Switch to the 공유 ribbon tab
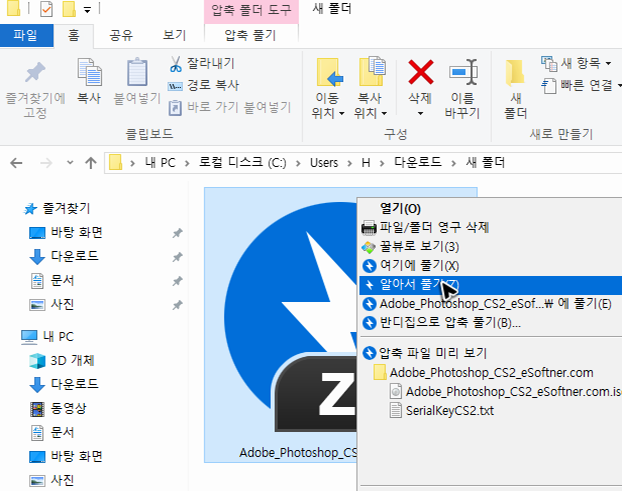The height and width of the screenshot is (491, 622). coord(121,35)
